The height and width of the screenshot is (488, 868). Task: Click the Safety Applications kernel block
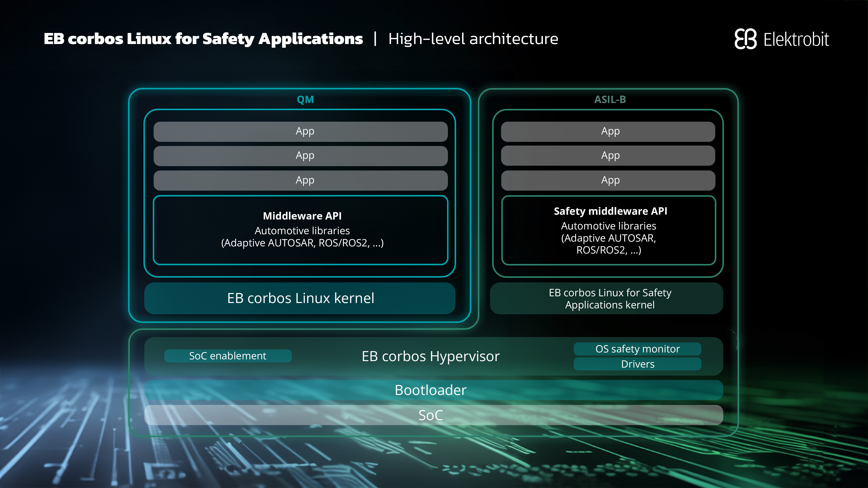[607, 298]
